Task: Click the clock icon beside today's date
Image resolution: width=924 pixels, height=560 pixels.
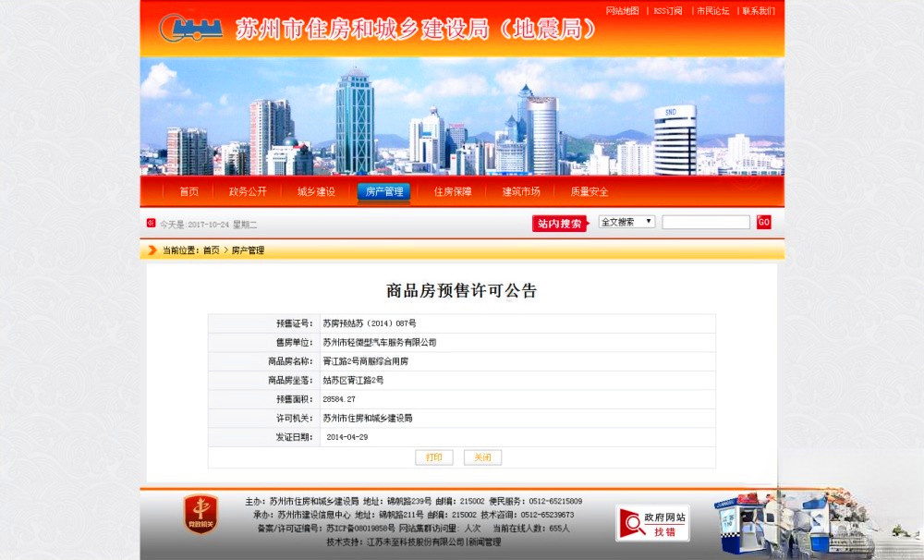Action: pos(150,223)
